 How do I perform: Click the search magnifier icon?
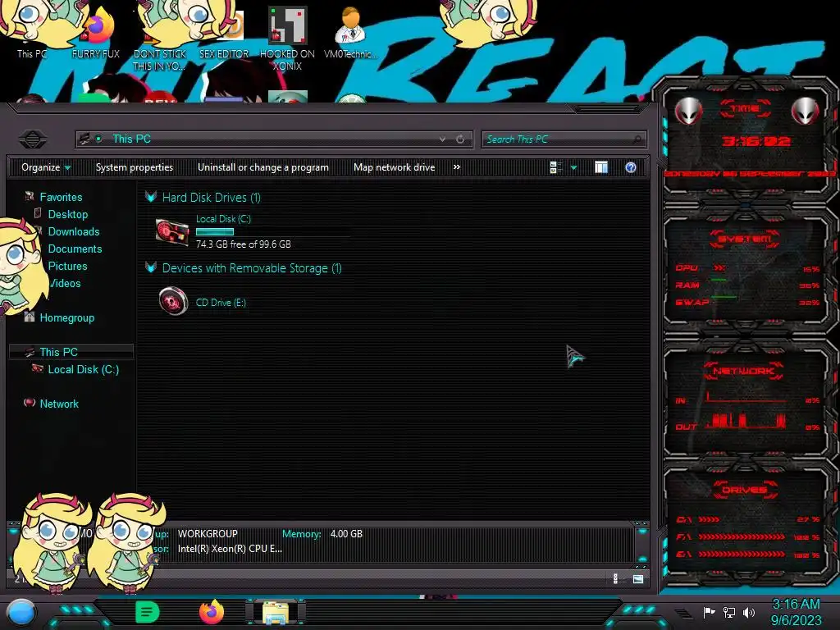coord(637,139)
